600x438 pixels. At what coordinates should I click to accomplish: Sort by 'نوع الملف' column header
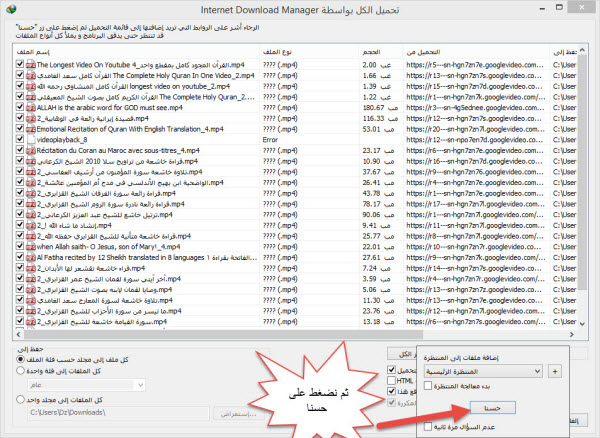point(309,52)
